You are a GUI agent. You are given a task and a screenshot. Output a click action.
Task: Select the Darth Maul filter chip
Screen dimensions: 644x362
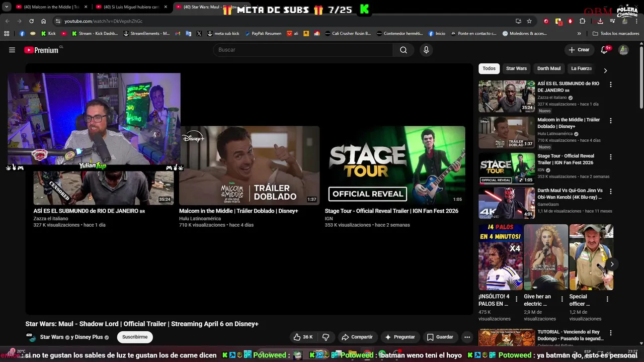click(548, 68)
